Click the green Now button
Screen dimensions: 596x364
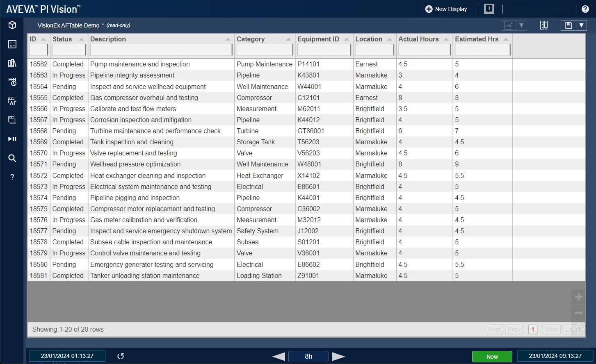492,357
